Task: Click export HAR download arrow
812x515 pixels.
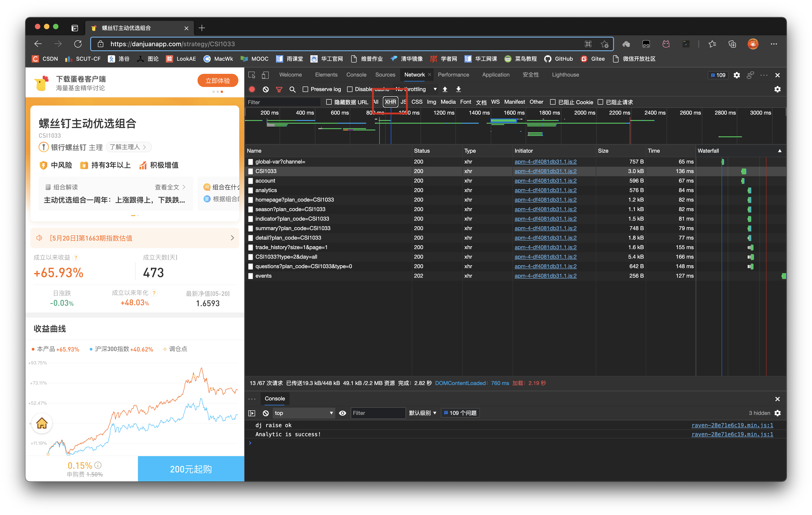Action: (458, 89)
